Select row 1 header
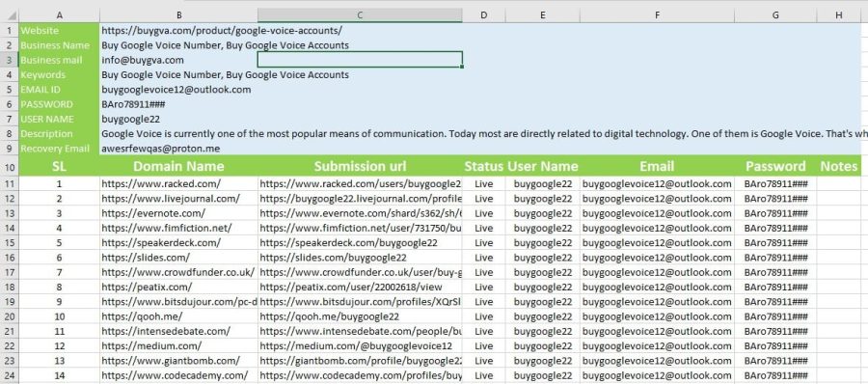This screenshot has height=384, width=868. coord(10,31)
